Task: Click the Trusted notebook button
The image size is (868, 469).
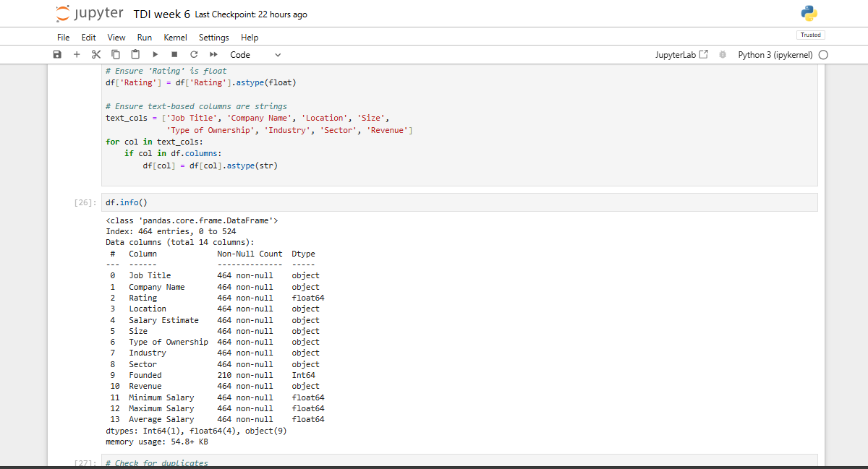Action: (810, 35)
